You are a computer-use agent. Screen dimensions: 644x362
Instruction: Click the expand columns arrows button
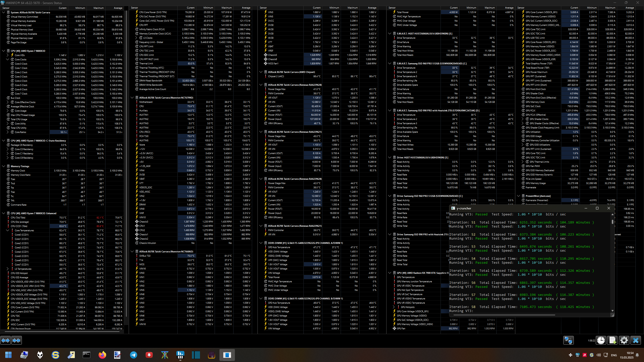[x=6, y=340]
